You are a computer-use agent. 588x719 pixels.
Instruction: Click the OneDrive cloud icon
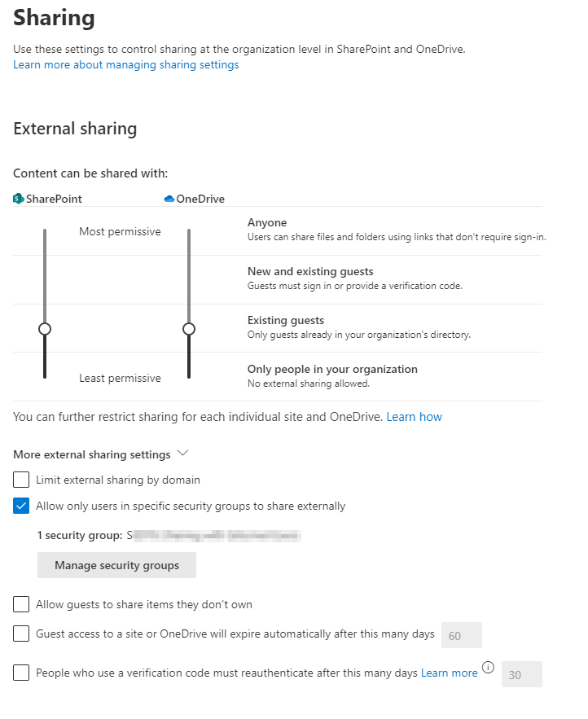[169, 199]
